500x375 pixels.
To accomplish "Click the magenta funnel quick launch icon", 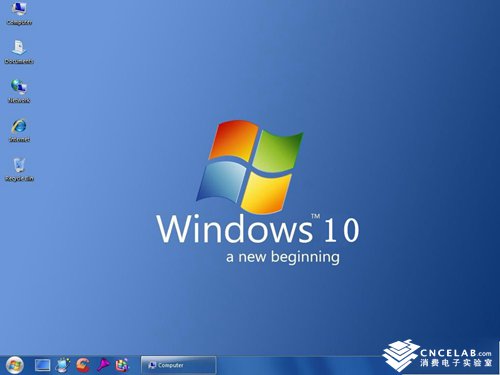I will (103, 365).
